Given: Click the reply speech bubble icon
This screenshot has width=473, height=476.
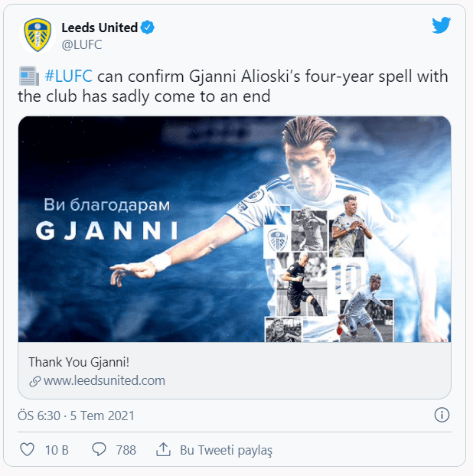Looking at the screenshot, I should coord(99,449).
